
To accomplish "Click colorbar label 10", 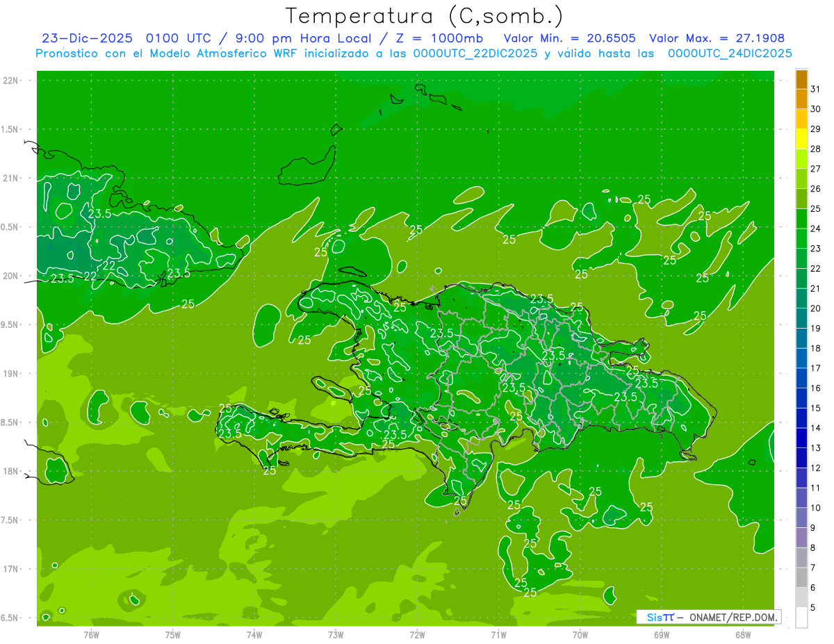I will click(815, 508).
